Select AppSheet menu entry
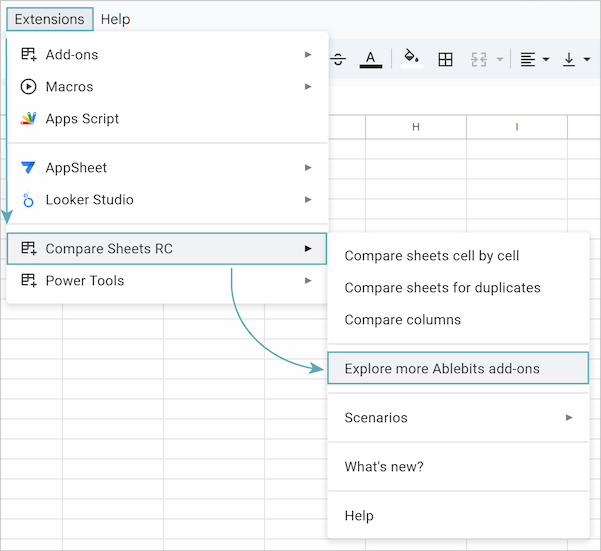This screenshot has width=601, height=551. pos(167,167)
